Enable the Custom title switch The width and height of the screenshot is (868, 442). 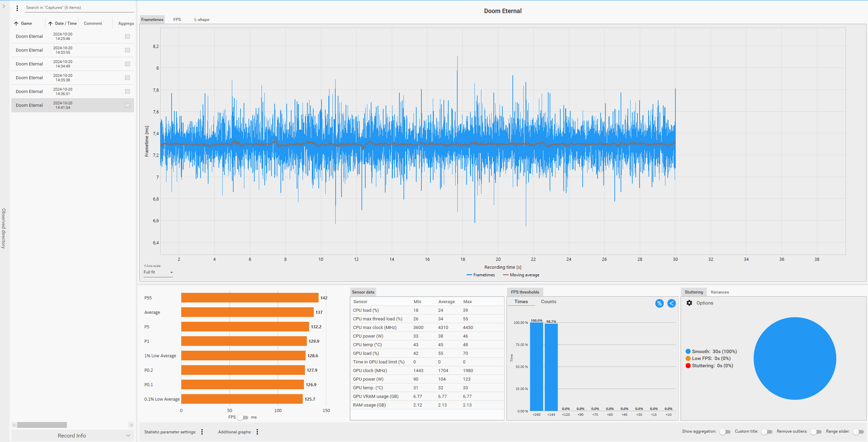point(767,432)
